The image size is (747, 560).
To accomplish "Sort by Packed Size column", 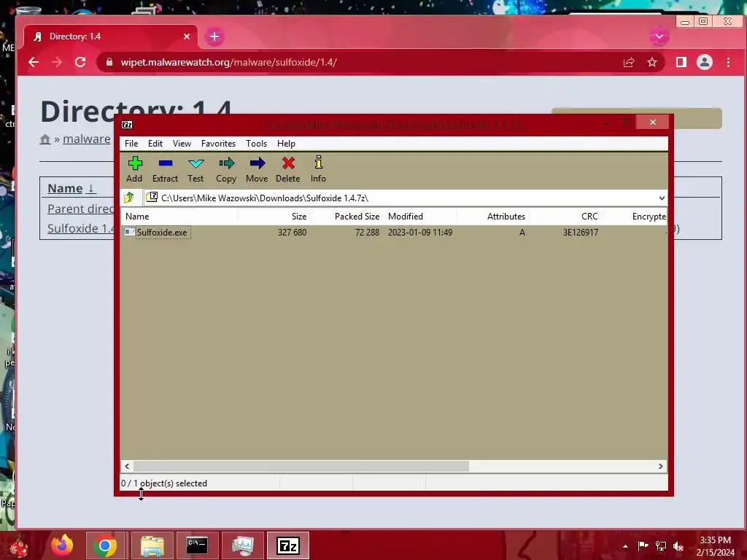I will (x=347, y=216).
